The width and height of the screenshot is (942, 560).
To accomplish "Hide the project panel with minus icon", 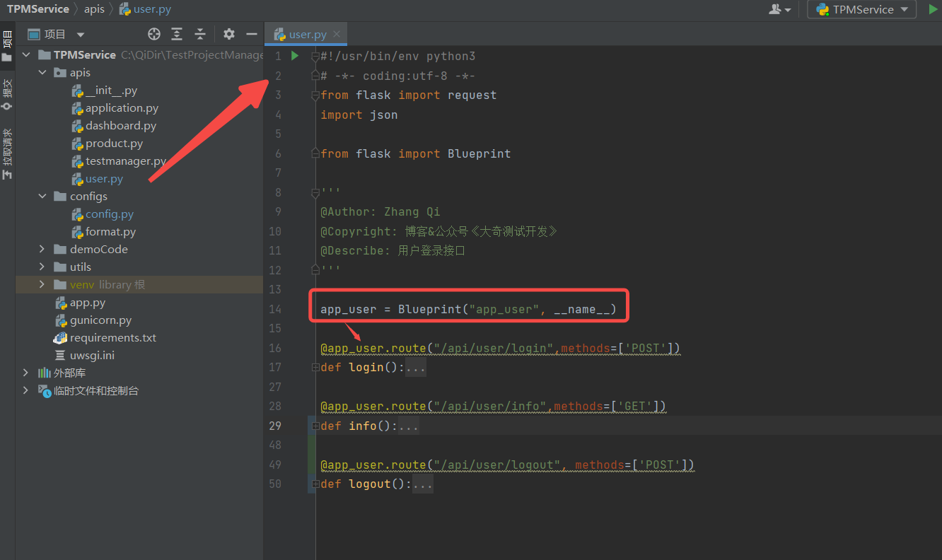I will (251, 34).
